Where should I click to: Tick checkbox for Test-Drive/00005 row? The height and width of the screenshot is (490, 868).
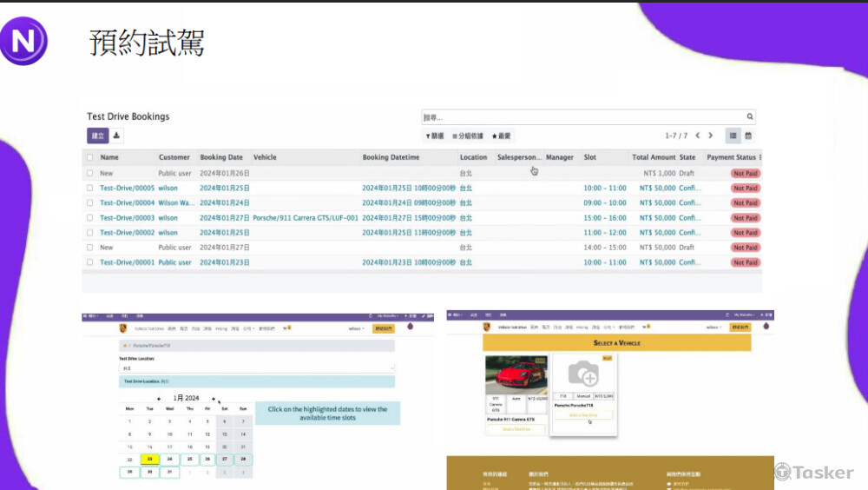click(x=89, y=189)
